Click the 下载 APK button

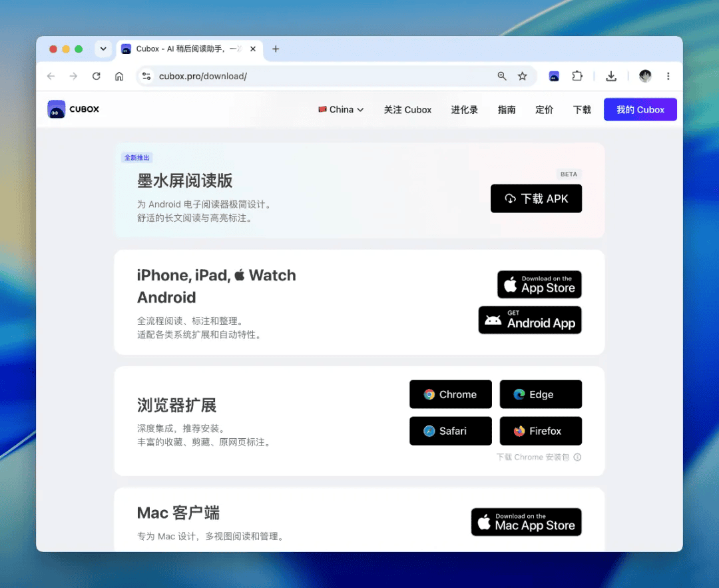(x=536, y=198)
